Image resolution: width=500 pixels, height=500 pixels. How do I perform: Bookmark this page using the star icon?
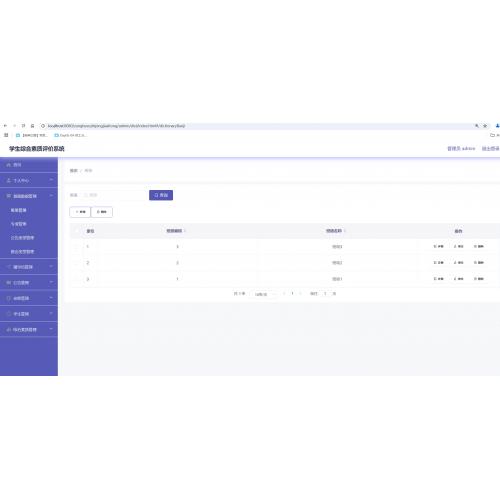coord(485,126)
